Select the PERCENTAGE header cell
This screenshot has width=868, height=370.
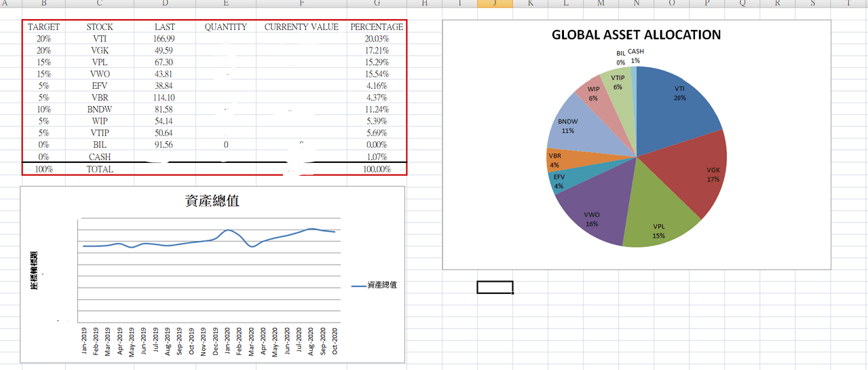[377, 27]
